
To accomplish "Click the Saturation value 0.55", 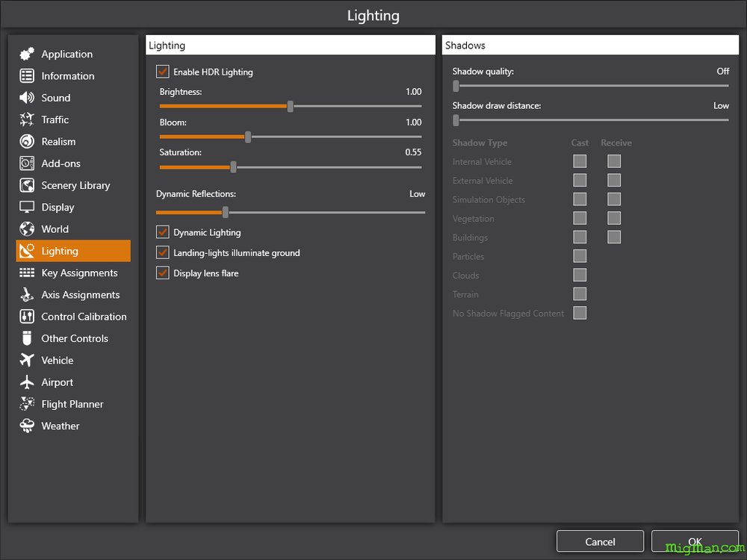I will coord(413,152).
